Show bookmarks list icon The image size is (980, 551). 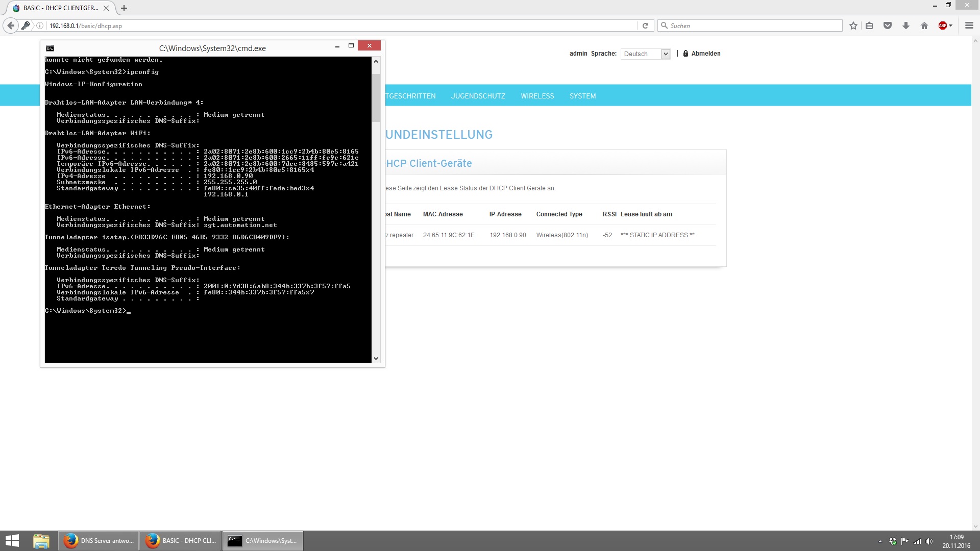tap(869, 26)
